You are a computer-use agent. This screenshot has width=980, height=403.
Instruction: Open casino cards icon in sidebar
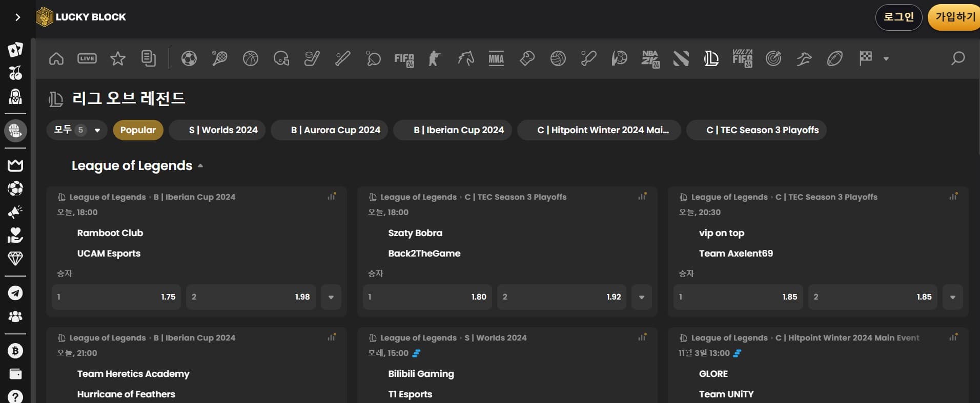pyautogui.click(x=15, y=49)
